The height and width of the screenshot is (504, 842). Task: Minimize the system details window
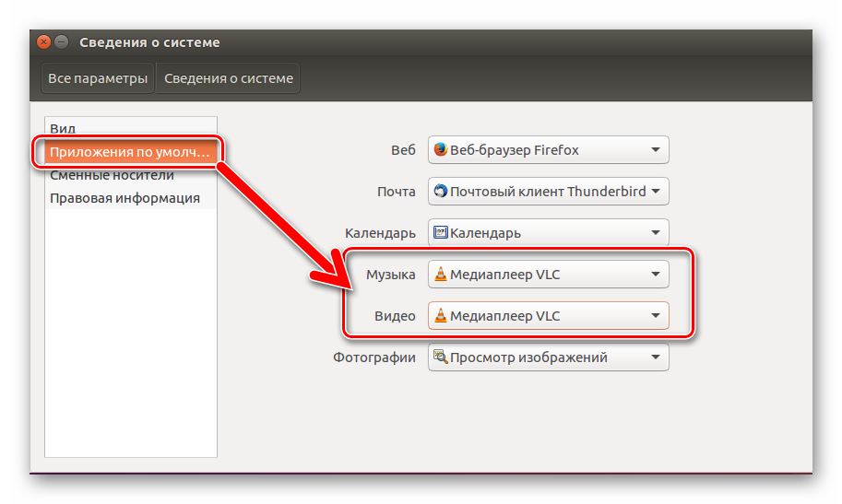62,42
